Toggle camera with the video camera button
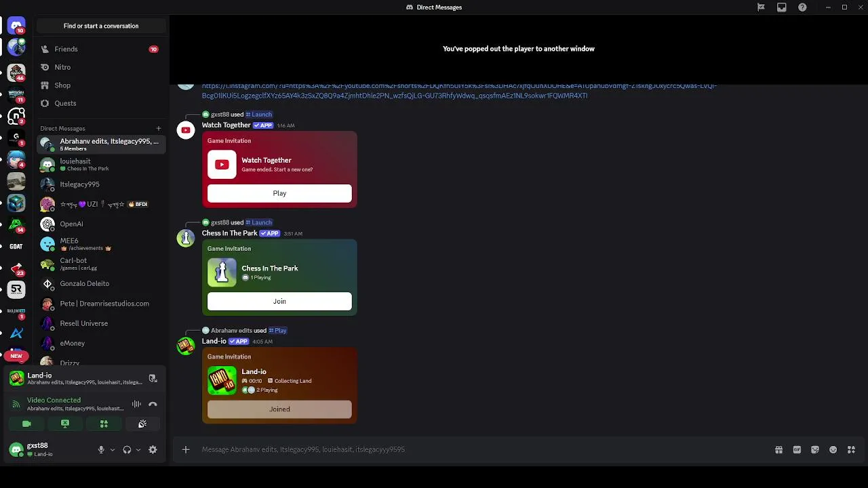The height and width of the screenshot is (488, 868). pyautogui.click(x=26, y=424)
